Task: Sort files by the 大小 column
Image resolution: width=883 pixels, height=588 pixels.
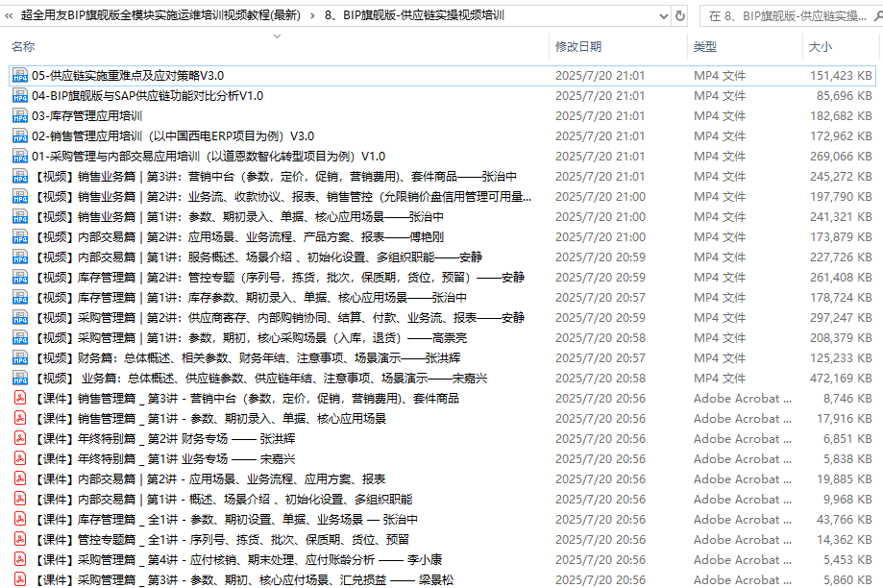Action: click(x=819, y=45)
